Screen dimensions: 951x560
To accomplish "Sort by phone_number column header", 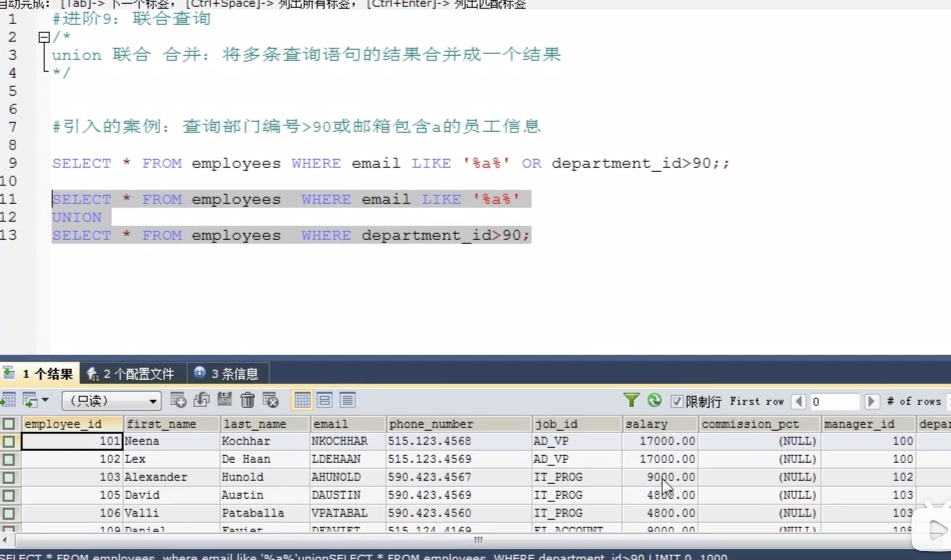I will click(460, 424).
